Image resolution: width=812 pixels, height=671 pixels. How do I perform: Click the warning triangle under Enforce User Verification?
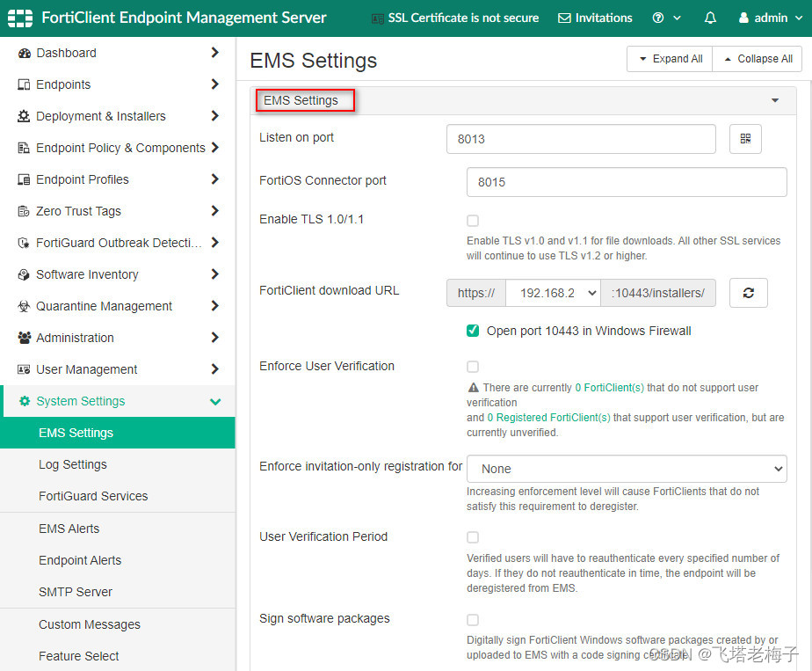click(x=473, y=388)
